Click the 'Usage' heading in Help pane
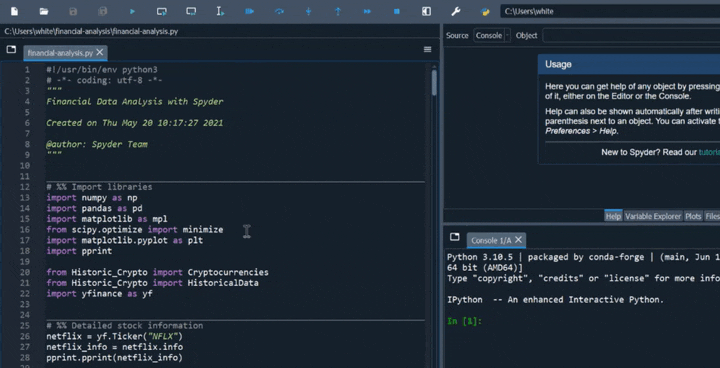The height and width of the screenshot is (368, 720). point(558,64)
